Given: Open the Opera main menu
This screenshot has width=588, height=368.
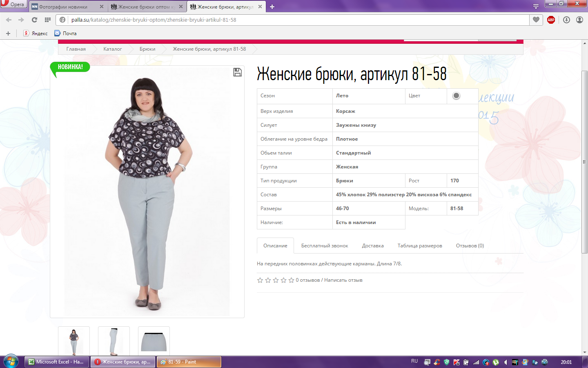Looking at the screenshot, I should [13, 4].
